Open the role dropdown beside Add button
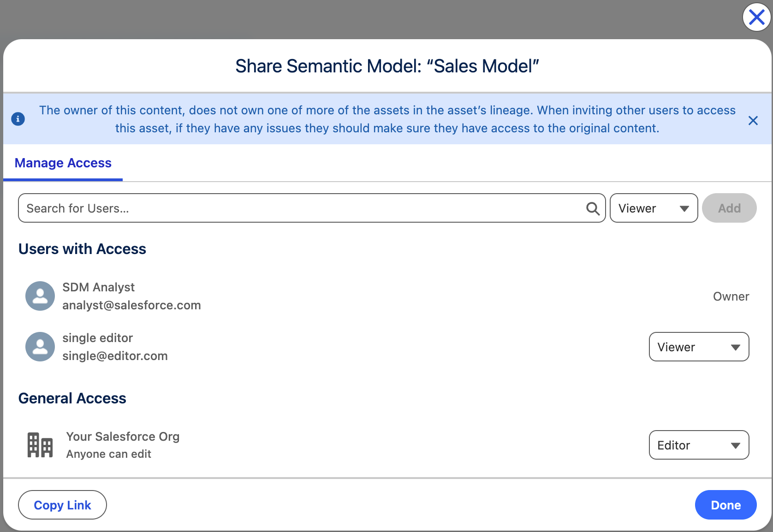Screen dimensions: 773x532 tap(653, 208)
